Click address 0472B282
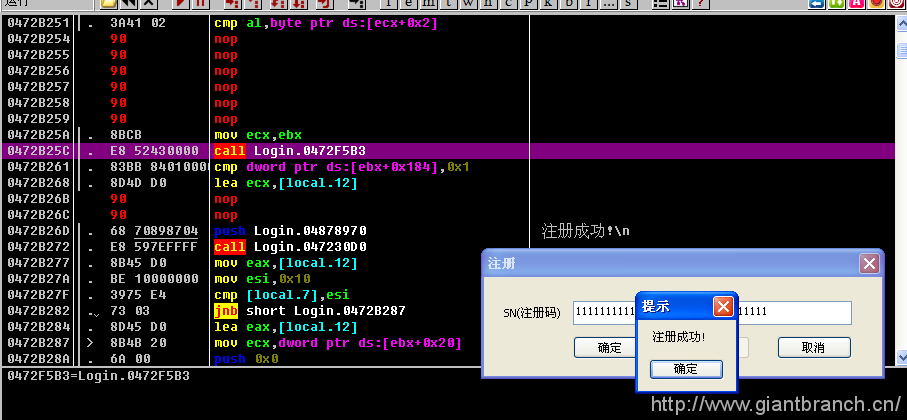The width and height of the screenshot is (907, 420). (x=38, y=311)
